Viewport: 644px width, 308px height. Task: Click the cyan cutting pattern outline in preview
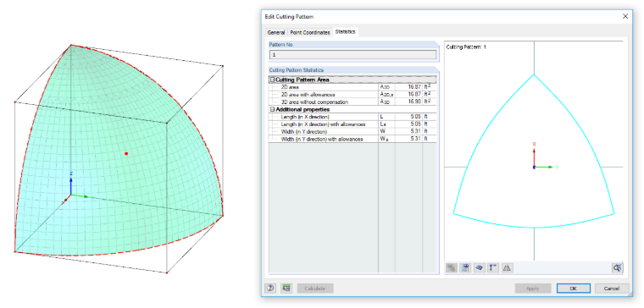point(534,151)
